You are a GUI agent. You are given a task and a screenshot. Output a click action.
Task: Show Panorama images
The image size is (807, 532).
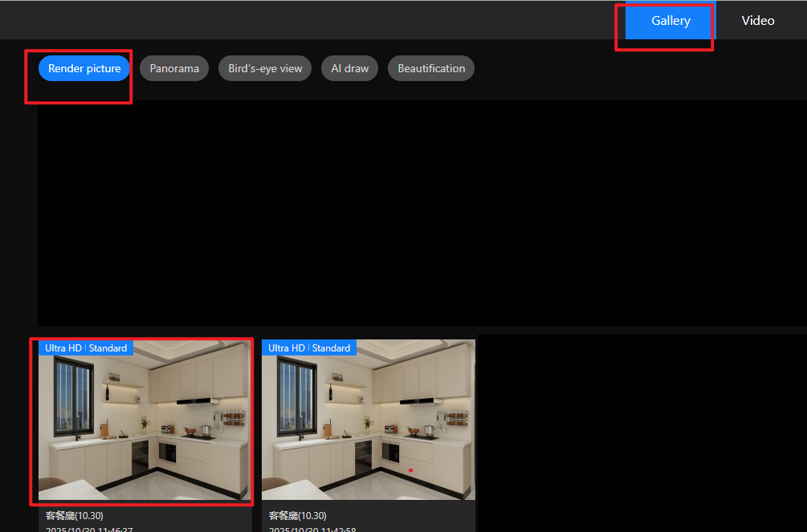click(x=174, y=68)
